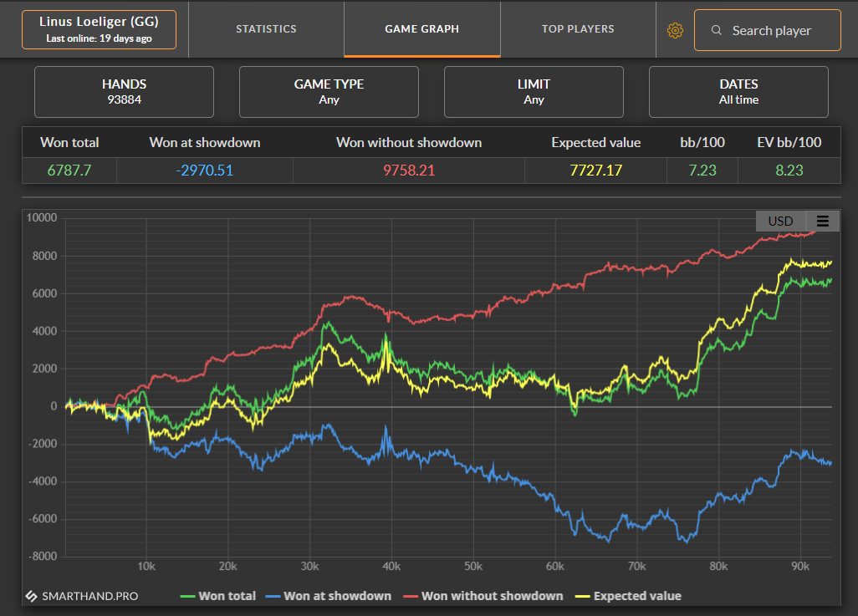Image resolution: width=858 pixels, height=616 pixels.
Task: Click the green Won total line swatch
Action: pos(187,596)
